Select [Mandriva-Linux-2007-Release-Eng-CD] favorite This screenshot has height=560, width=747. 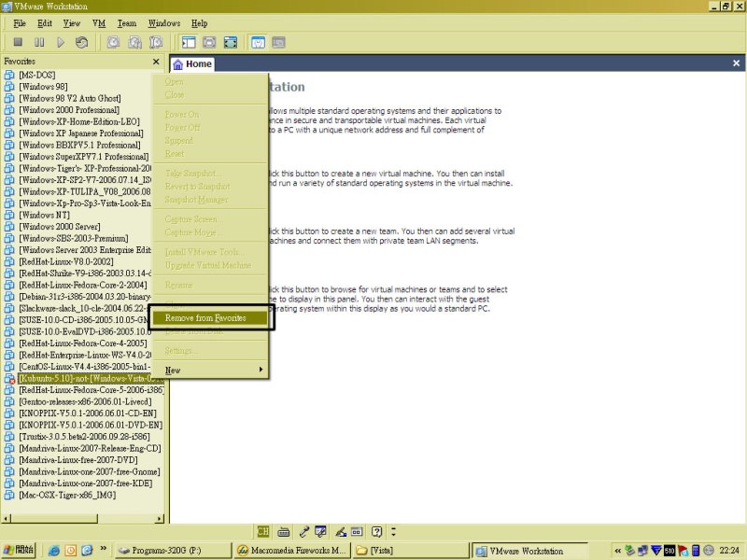coord(90,448)
